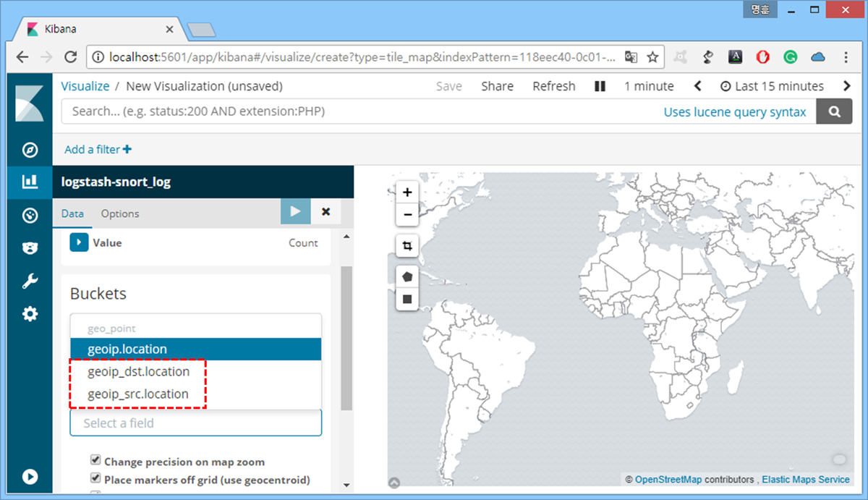The width and height of the screenshot is (868, 500).
Task: Click the plus icon beside Add a filter
Action: (x=127, y=149)
